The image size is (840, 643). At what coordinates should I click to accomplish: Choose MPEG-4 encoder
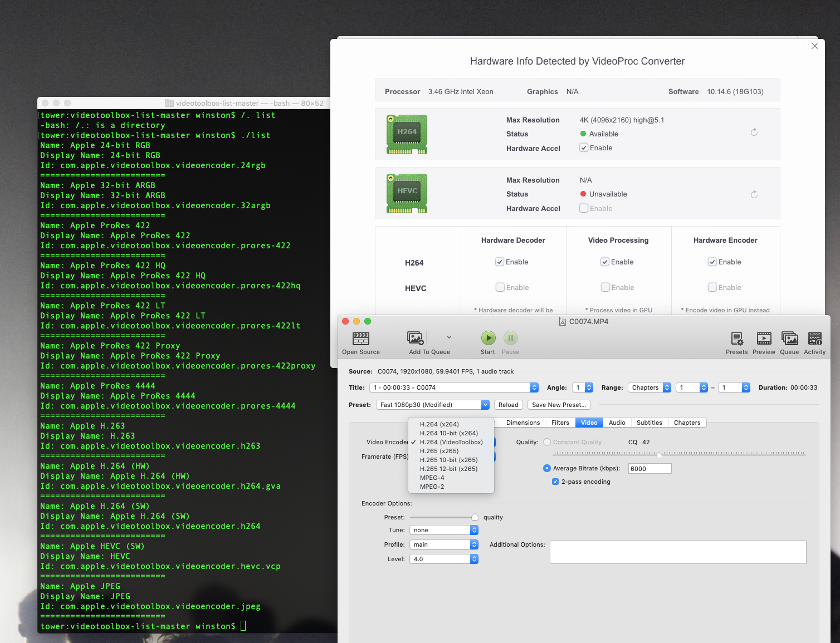point(451,478)
